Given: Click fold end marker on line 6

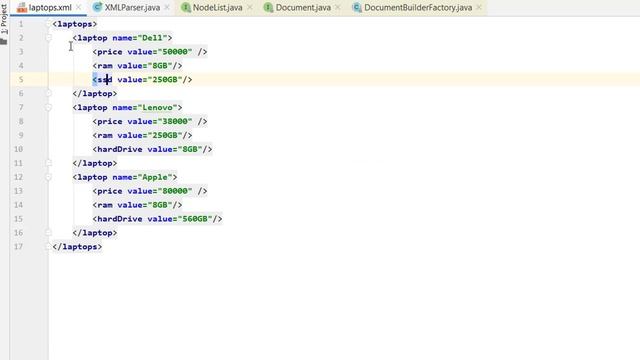Looking at the screenshot, I should point(48,93).
